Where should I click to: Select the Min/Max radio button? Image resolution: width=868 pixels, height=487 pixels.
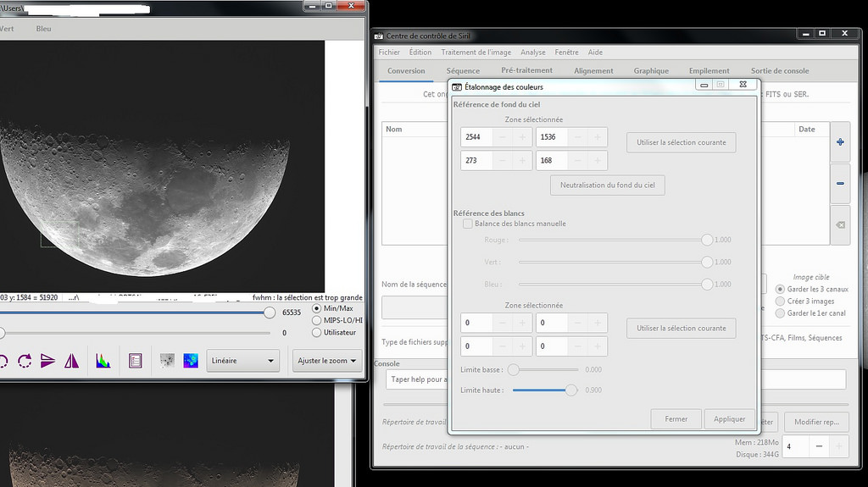coord(318,308)
